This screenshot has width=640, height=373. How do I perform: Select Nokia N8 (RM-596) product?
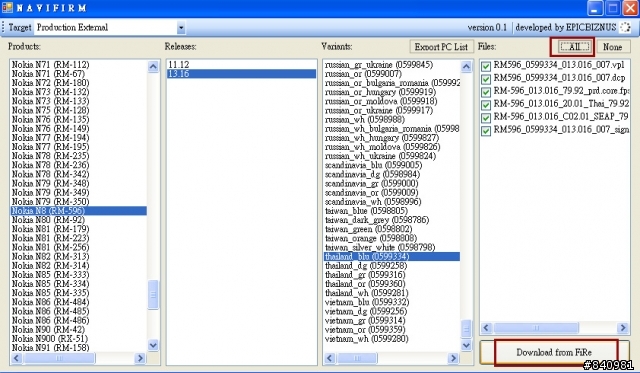click(x=79, y=211)
